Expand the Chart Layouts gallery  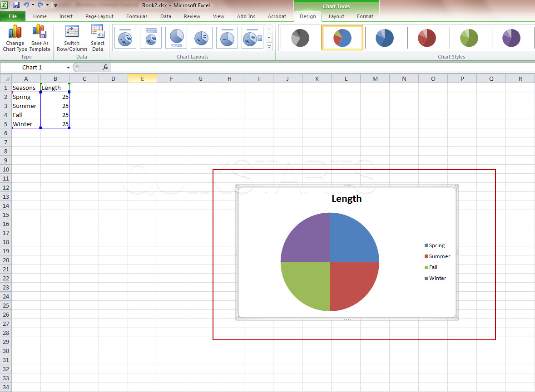tap(269, 47)
